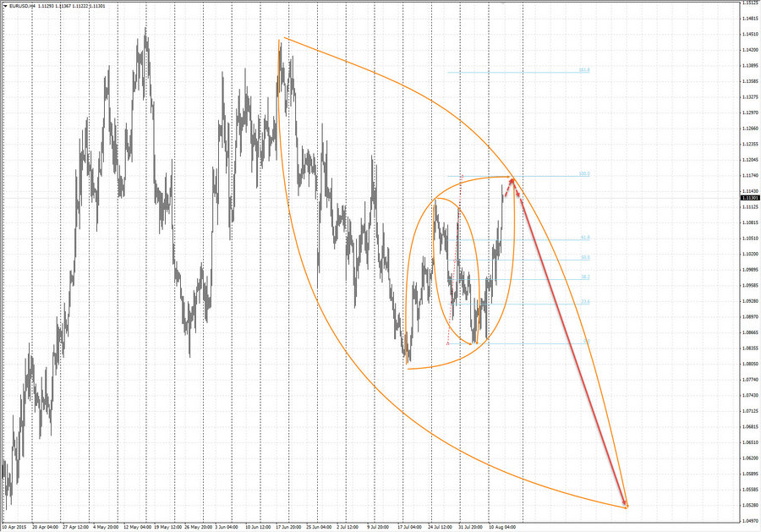The width and height of the screenshot is (761, 532).
Task: Click the 9 Jul 20:00 time label
Action: [378, 527]
